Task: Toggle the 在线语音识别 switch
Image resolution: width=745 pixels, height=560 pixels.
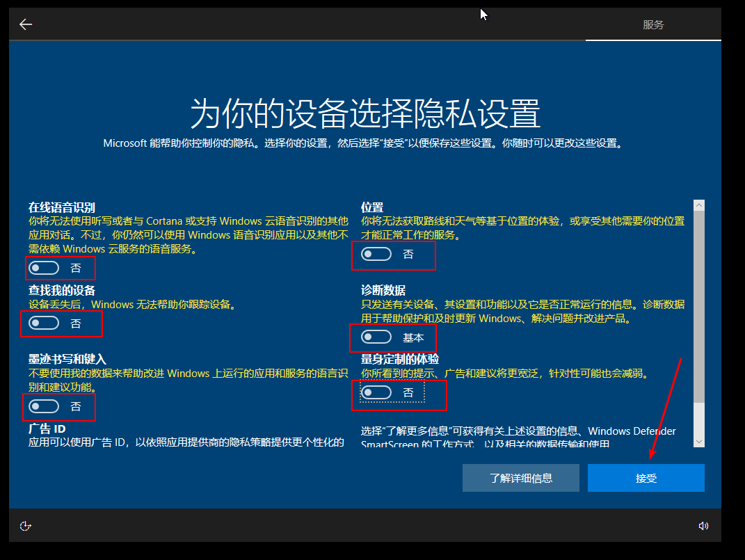Action: pyautogui.click(x=43, y=268)
